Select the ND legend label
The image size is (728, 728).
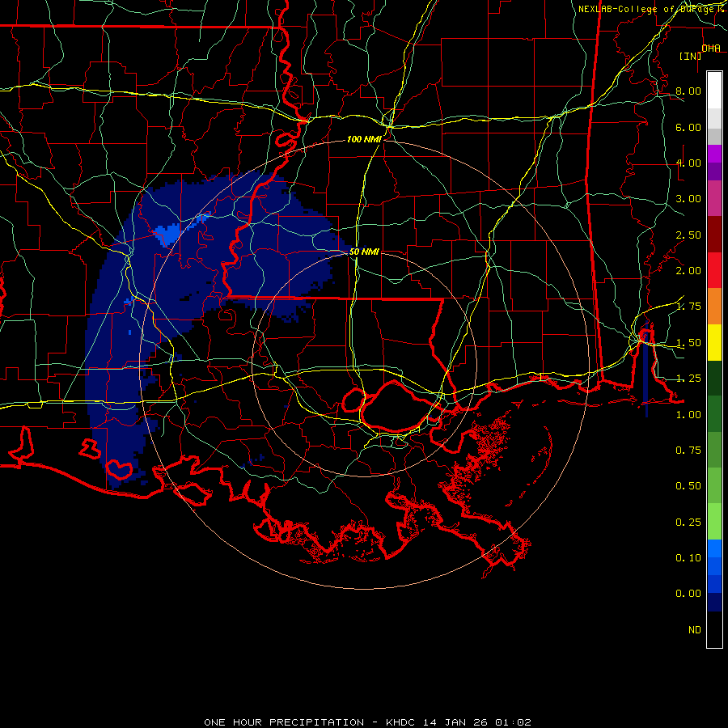[695, 630]
